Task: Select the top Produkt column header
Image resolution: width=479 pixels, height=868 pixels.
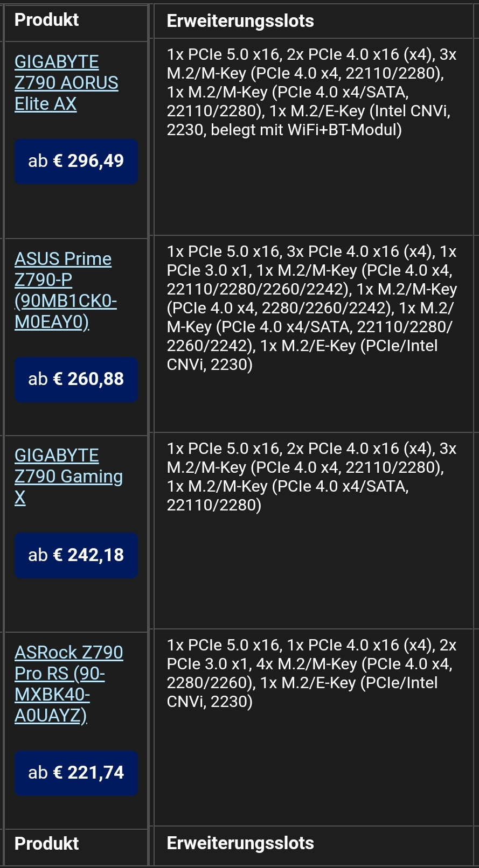Action: point(46,20)
